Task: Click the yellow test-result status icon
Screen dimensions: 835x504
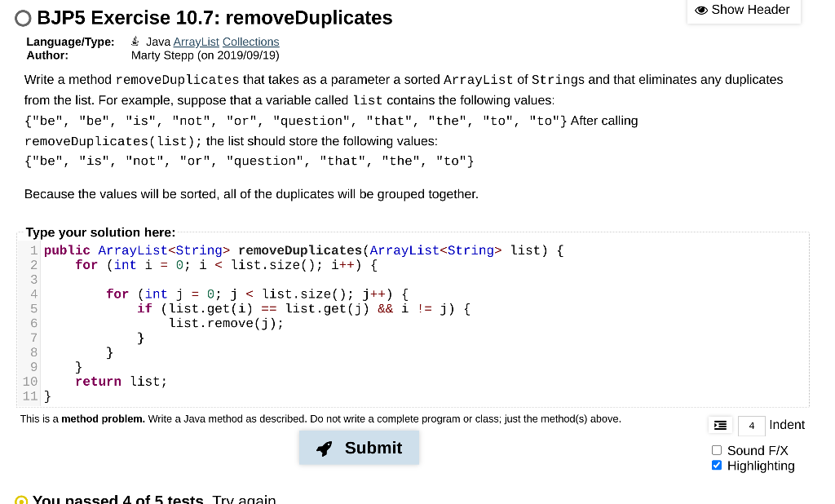Action: tap(22, 499)
